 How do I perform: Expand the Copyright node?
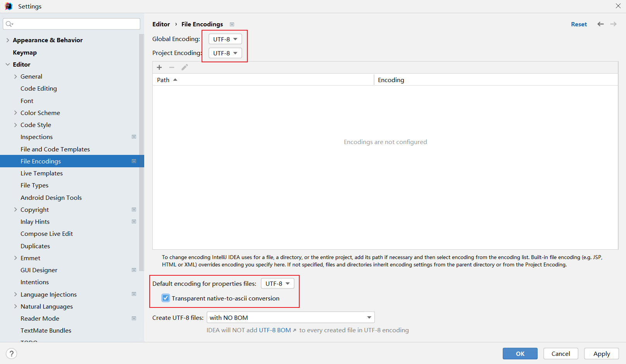[x=16, y=209]
